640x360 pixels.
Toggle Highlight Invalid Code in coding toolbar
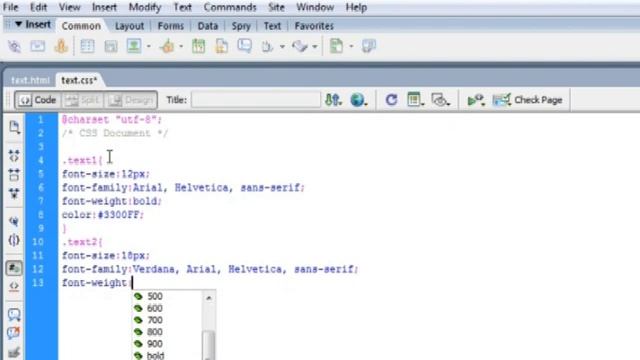coord(14,287)
